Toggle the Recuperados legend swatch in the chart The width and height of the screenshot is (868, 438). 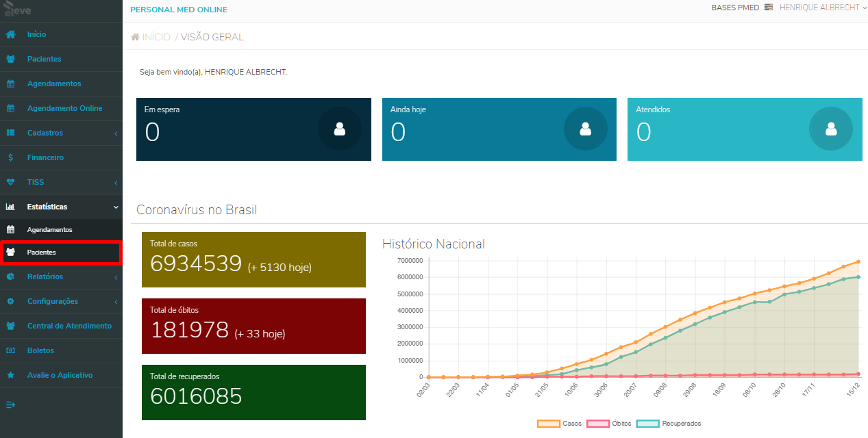coord(648,424)
